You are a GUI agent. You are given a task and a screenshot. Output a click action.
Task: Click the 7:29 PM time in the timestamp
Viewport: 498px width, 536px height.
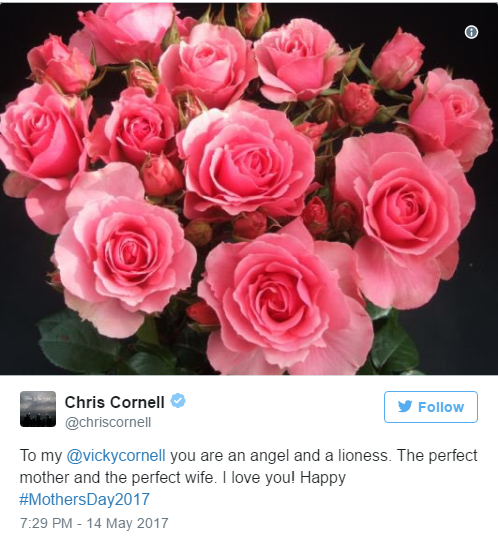point(46,523)
